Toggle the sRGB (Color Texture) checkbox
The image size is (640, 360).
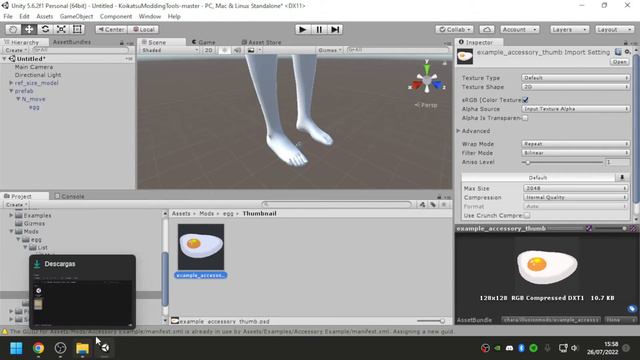[x=525, y=100]
